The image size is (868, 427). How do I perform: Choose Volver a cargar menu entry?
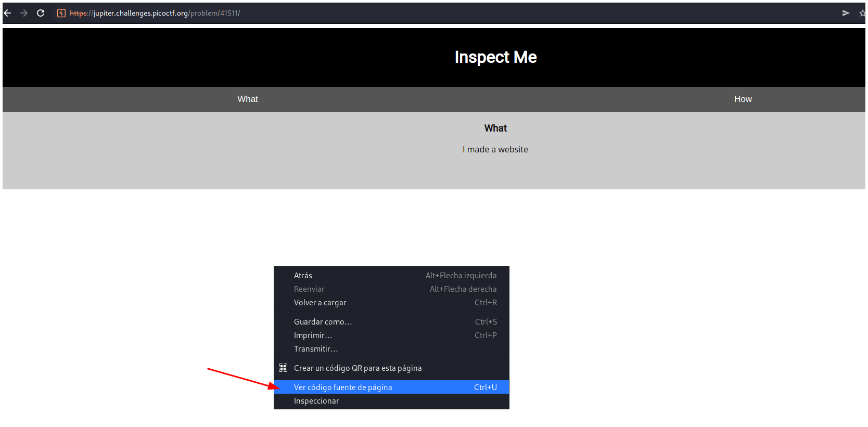[x=320, y=303]
